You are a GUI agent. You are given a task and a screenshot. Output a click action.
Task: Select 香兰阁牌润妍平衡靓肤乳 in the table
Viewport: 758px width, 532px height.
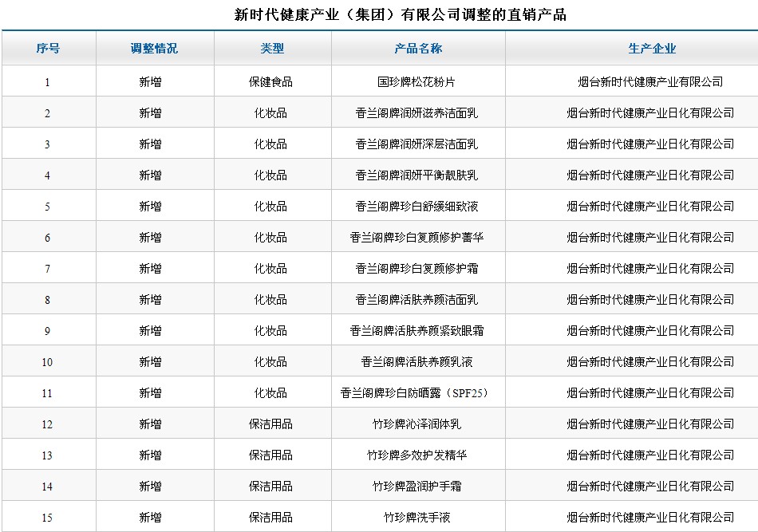coord(417,175)
